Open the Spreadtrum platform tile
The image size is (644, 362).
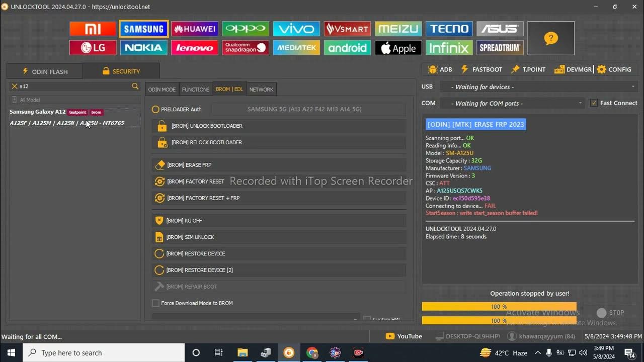[500, 48]
